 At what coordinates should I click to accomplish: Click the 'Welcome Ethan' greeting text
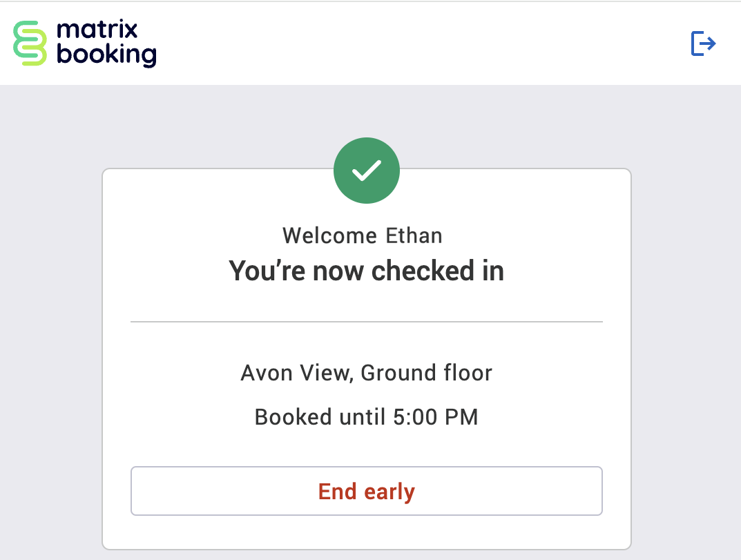pos(363,235)
